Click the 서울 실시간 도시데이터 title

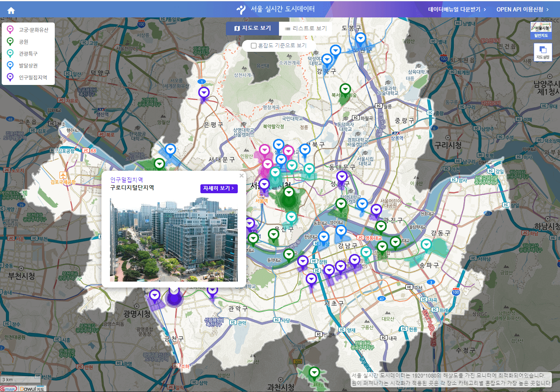276,9
